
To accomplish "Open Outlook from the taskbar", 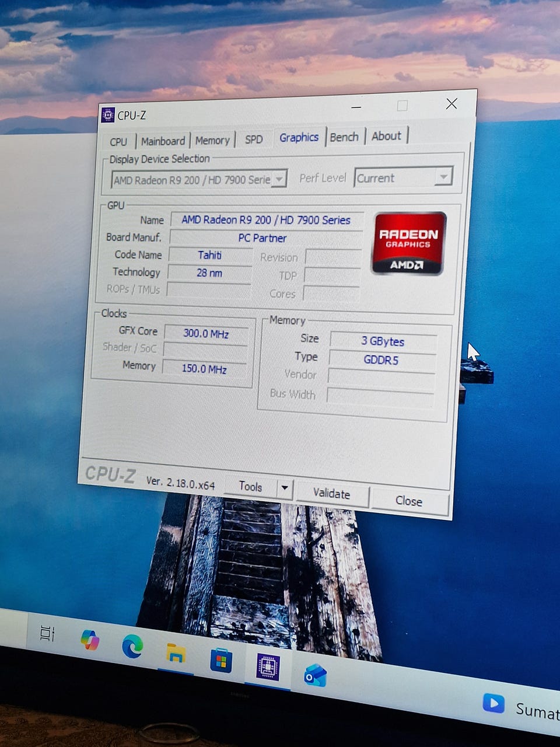I will pyautogui.click(x=315, y=676).
